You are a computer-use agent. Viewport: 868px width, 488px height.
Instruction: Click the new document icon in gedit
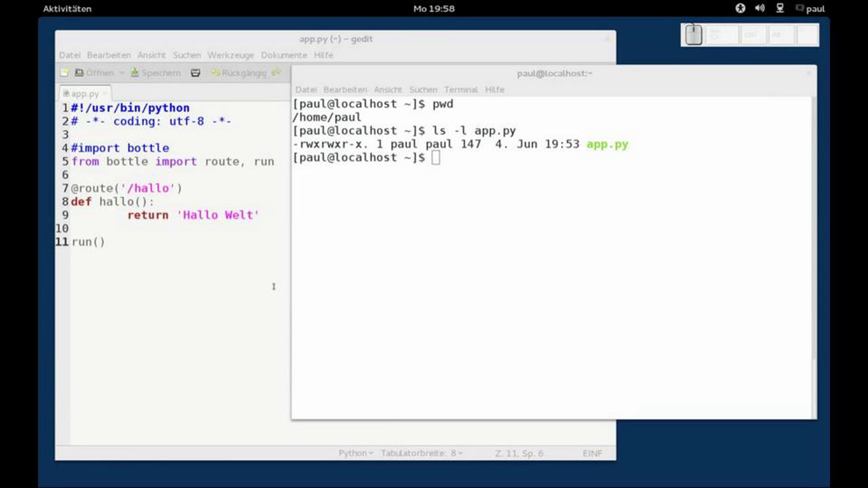tap(64, 73)
